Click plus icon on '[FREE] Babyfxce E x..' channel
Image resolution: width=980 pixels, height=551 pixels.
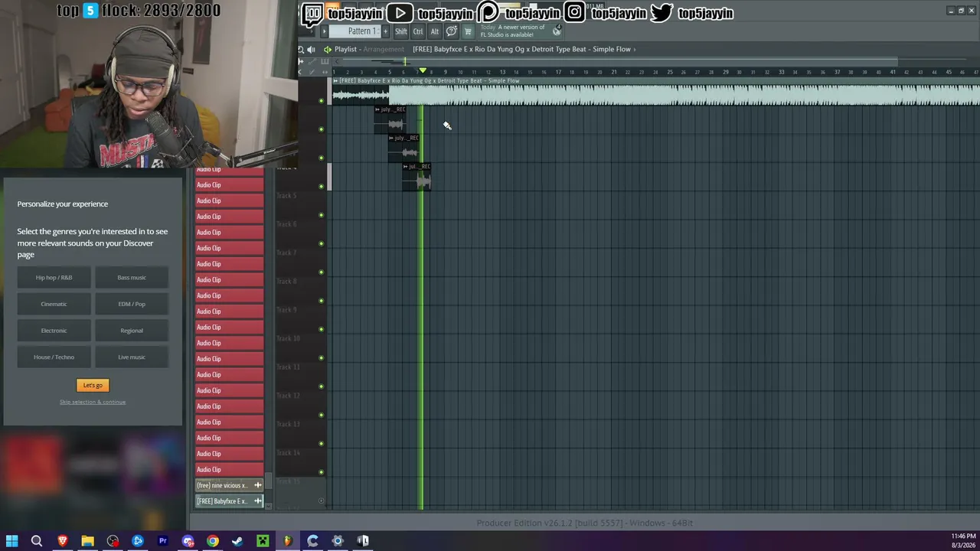pyautogui.click(x=258, y=501)
